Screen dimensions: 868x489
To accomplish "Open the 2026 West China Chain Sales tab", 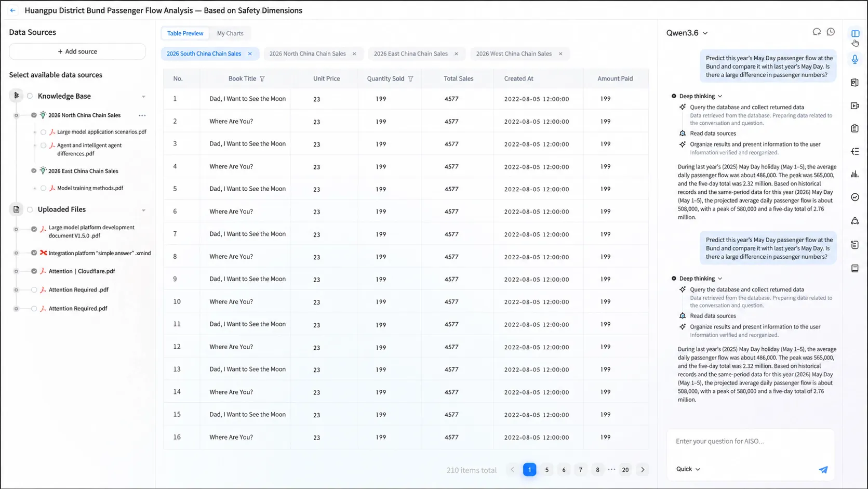I will coord(514,54).
